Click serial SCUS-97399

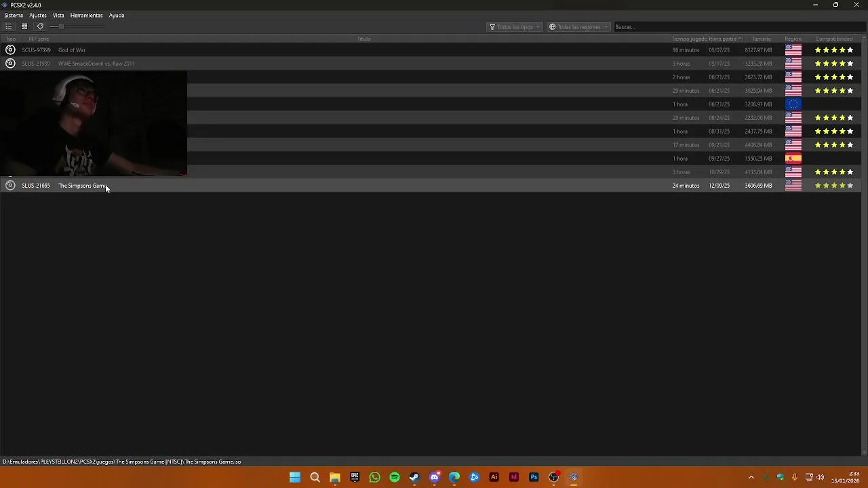(36, 50)
